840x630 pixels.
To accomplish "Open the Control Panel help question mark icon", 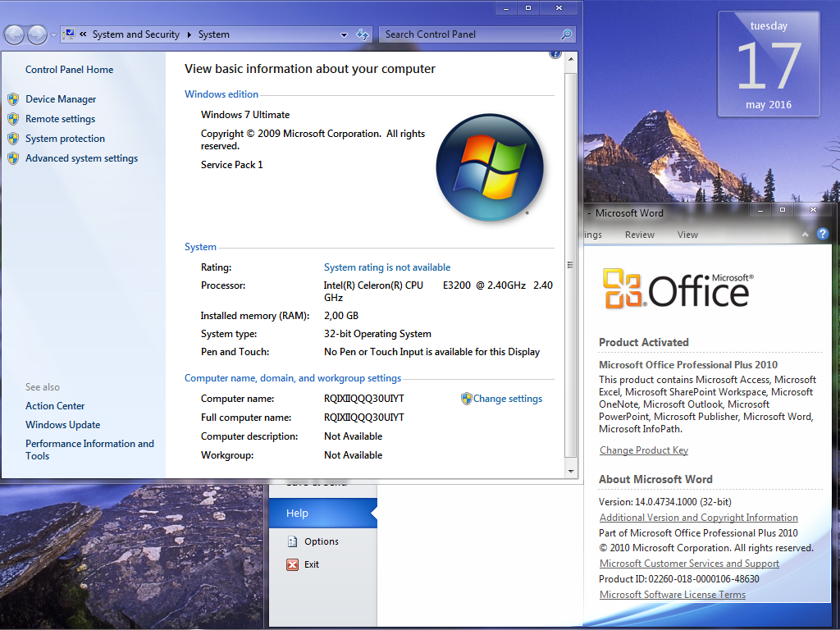I will tap(555, 53).
